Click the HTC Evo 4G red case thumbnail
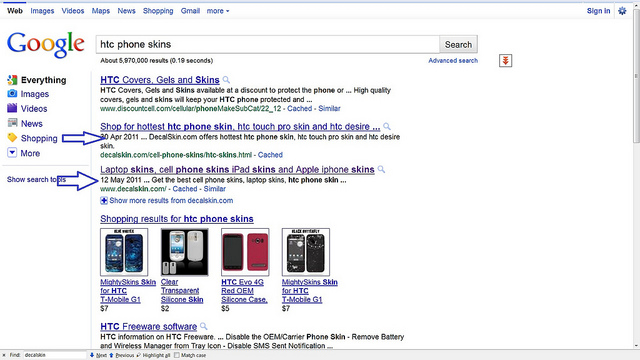 tap(245, 252)
